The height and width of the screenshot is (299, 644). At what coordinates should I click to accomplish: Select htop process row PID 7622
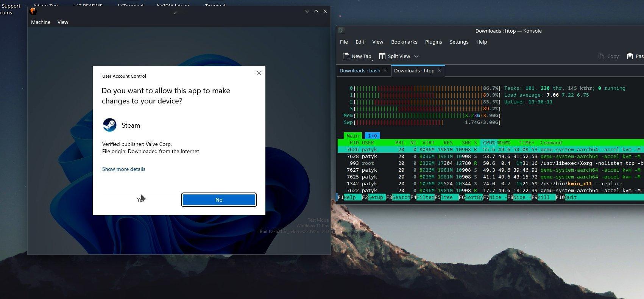(491, 190)
